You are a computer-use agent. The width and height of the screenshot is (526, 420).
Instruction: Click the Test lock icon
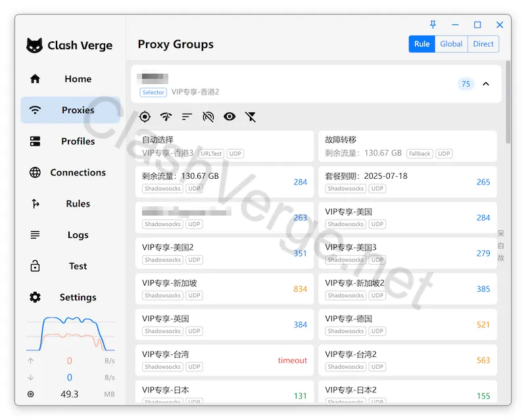(x=35, y=266)
